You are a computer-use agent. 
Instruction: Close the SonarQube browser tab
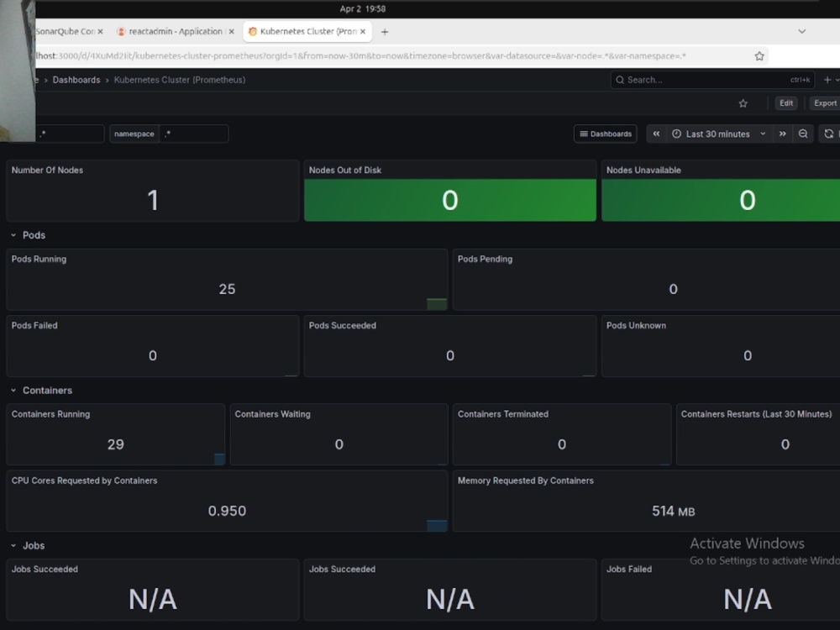point(100,32)
